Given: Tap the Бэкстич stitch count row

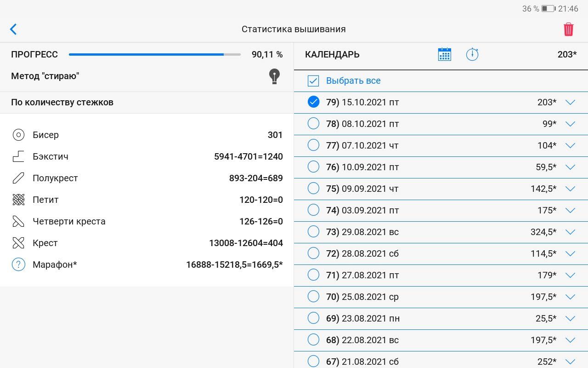Looking at the screenshot, I should [x=147, y=156].
